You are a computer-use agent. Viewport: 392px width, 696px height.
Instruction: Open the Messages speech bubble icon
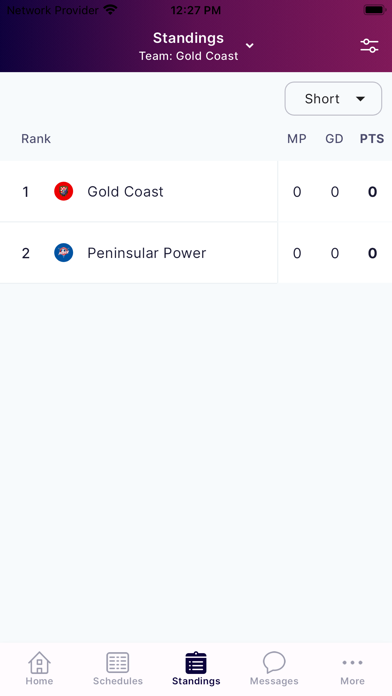coord(274,663)
